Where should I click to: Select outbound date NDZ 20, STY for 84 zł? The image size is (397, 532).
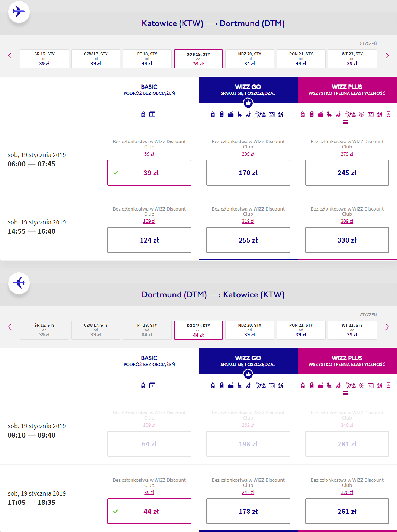tap(249, 59)
